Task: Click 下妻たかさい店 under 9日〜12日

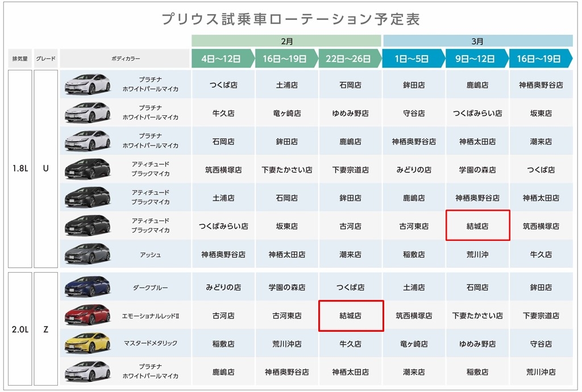Action: click(477, 316)
